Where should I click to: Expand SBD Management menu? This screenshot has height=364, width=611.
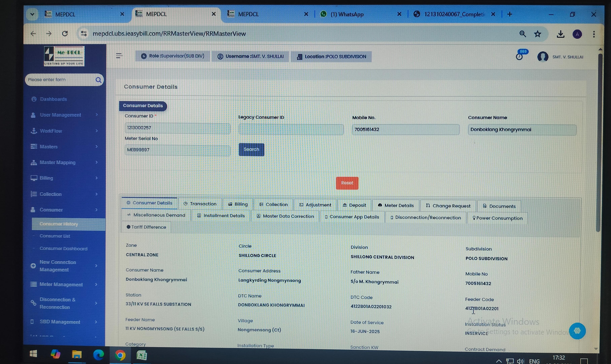point(64,322)
